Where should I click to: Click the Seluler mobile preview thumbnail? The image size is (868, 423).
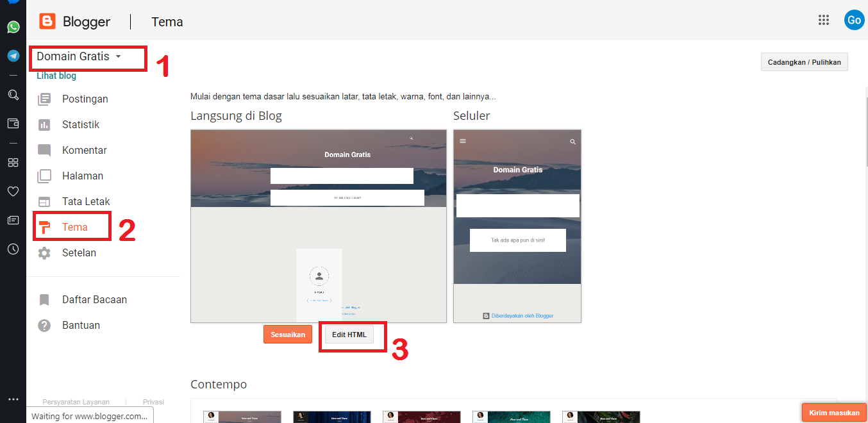(x=517, y=226)
